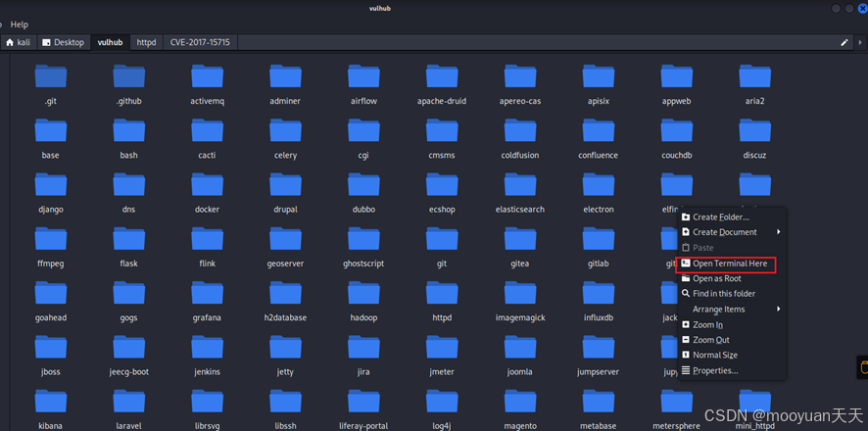Screen dimensions: 868x431
Task: Open the Help menu
Action: coord(20,24)
